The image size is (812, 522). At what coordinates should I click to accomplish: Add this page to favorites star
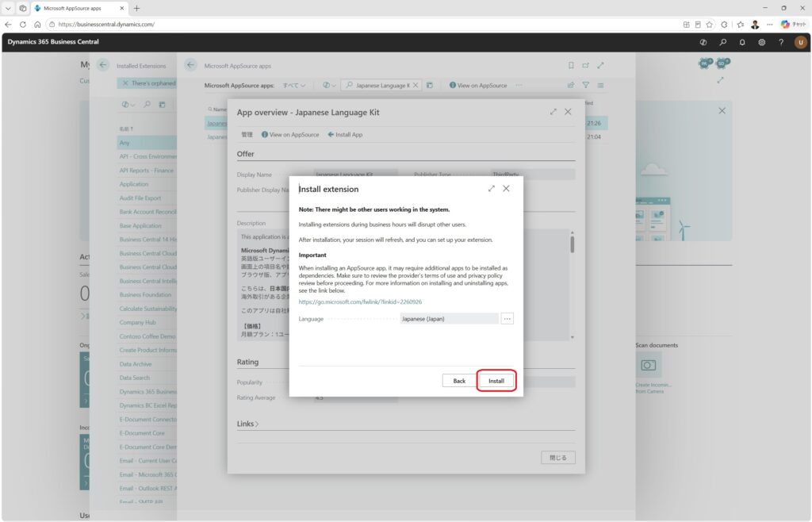(x=710, y=25)
